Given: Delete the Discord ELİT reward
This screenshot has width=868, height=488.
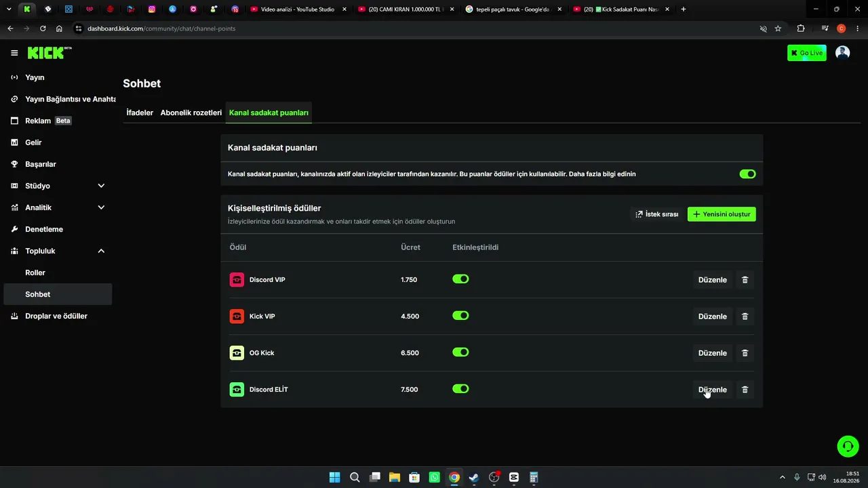Looking at the screenshot, I should [745, 390].
